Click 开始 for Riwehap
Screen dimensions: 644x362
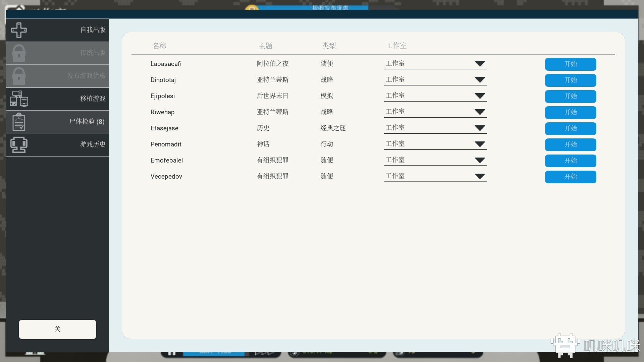pyautogui.click(x=571, y=112)
